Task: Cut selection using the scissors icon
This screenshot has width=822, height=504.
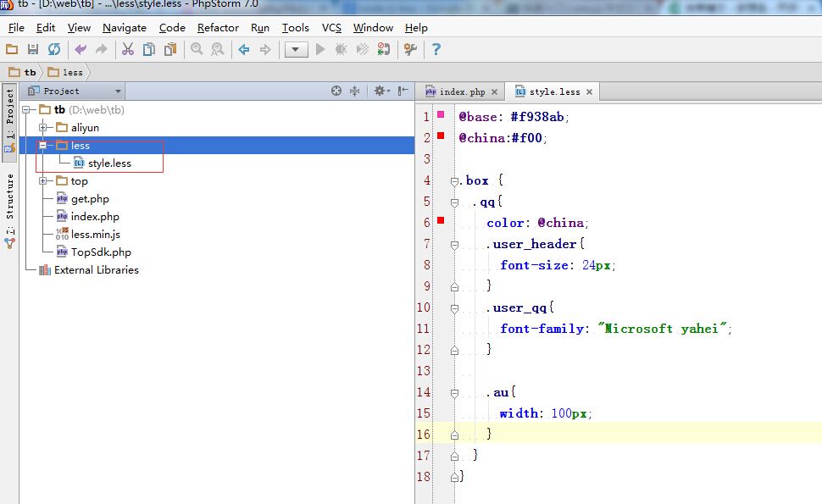Action: [x=128, y=49]
